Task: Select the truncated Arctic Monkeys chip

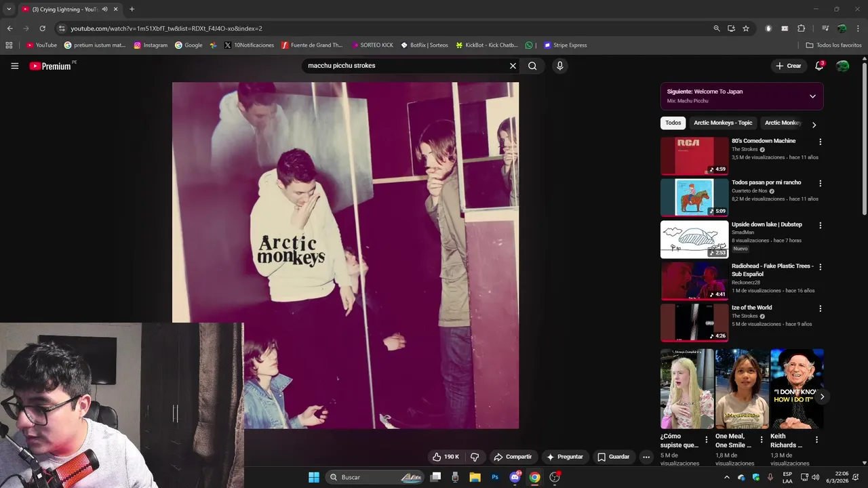Action: pos(783,123)
